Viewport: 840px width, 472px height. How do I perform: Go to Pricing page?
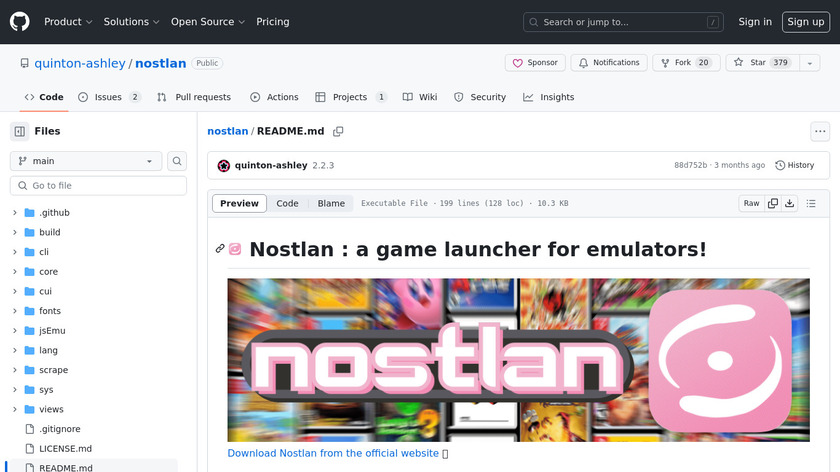(x=273, y=22)
